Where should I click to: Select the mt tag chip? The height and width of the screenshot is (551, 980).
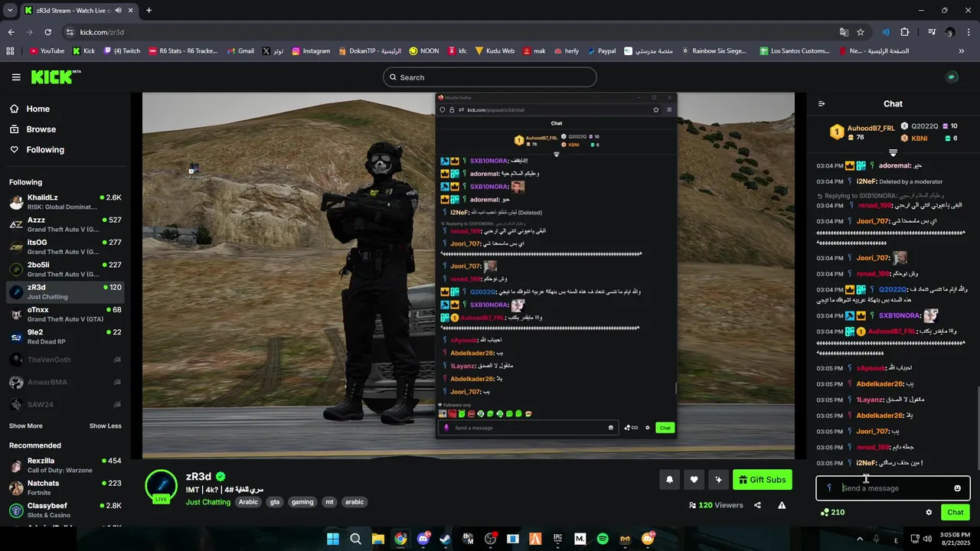(329, 502)
